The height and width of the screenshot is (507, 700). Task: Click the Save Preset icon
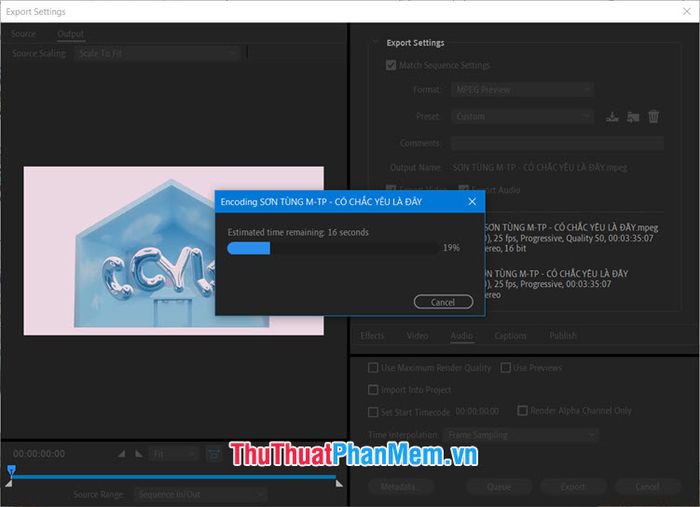coord(612,117)
